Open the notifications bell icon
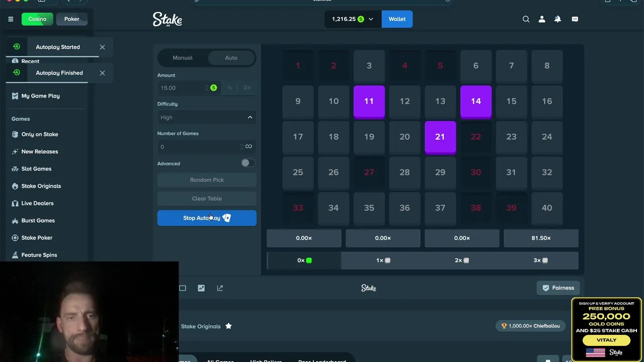This screenshot has height=362, width=644. [x=557, y=19]
